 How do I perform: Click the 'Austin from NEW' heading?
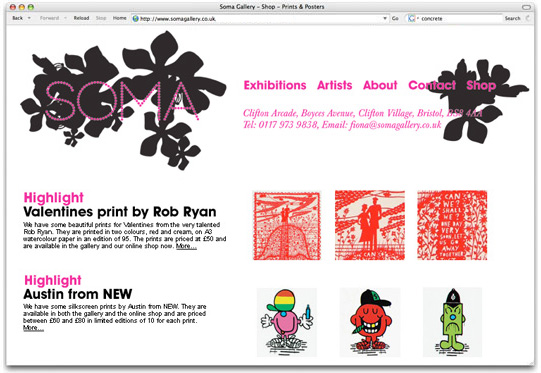coord(78,294)
